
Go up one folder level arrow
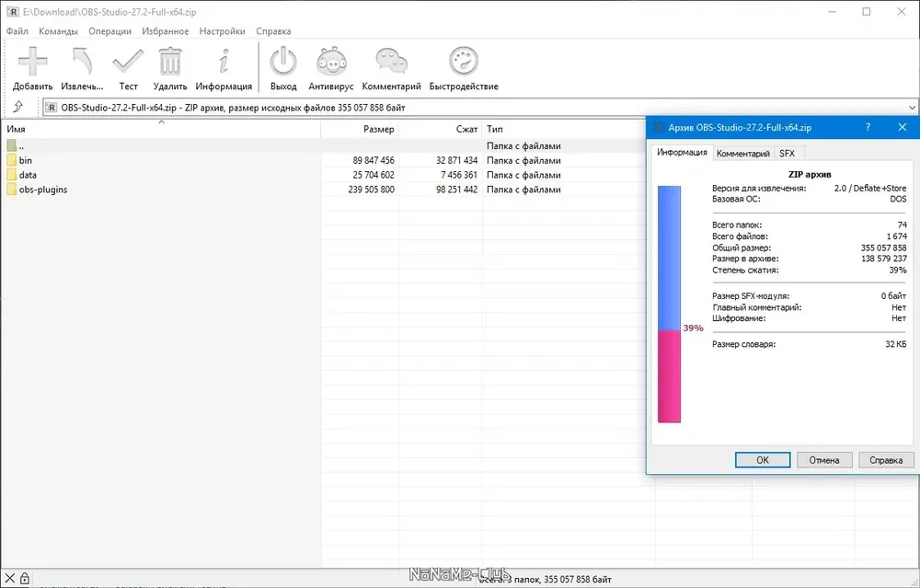click(18, 107)
